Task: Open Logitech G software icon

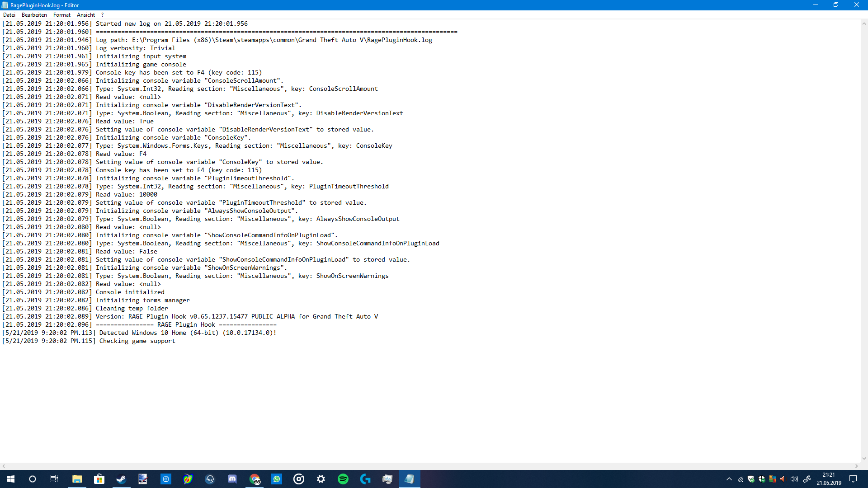Action: (365, 479)
